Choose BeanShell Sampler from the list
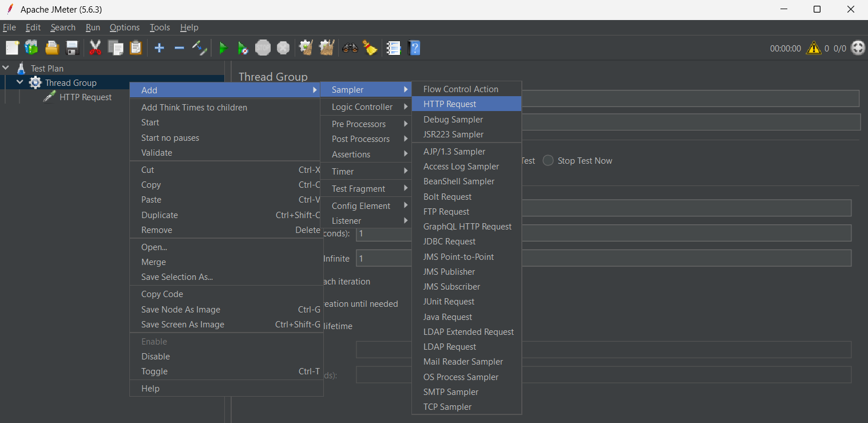The height and width of the screenshot is (423, 868). [x=466, y=181]
